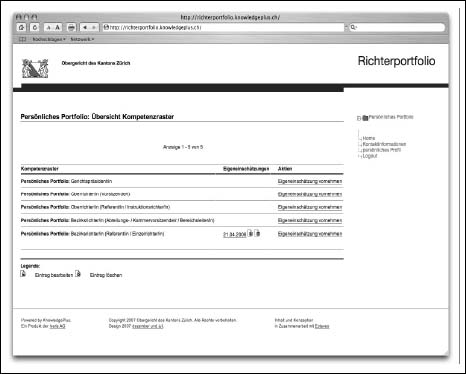466x374 pixels.
Task: Click the browser search input field
Action: click(x=397, y=27)
